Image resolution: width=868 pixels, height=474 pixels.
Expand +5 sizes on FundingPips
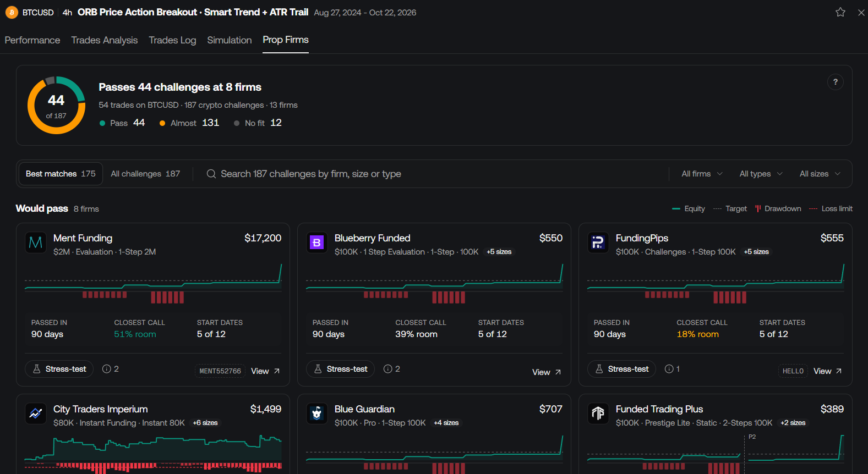click(x=756, y=252)
